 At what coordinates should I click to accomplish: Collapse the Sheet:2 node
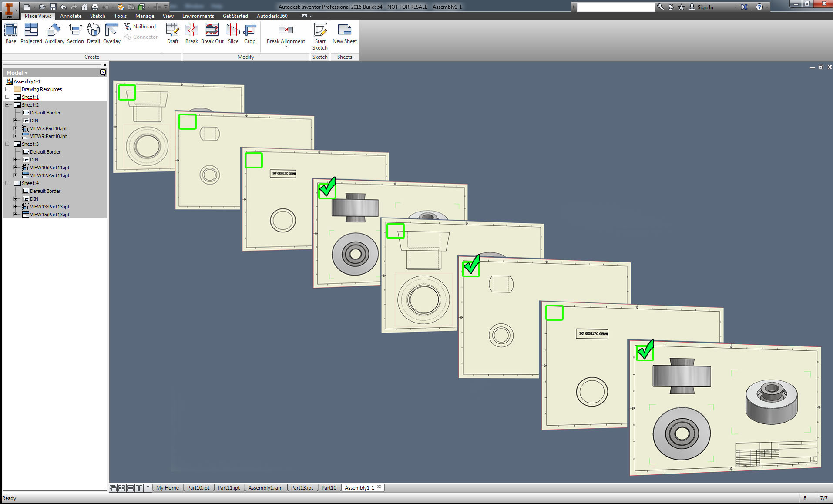[x=7, y=104]
